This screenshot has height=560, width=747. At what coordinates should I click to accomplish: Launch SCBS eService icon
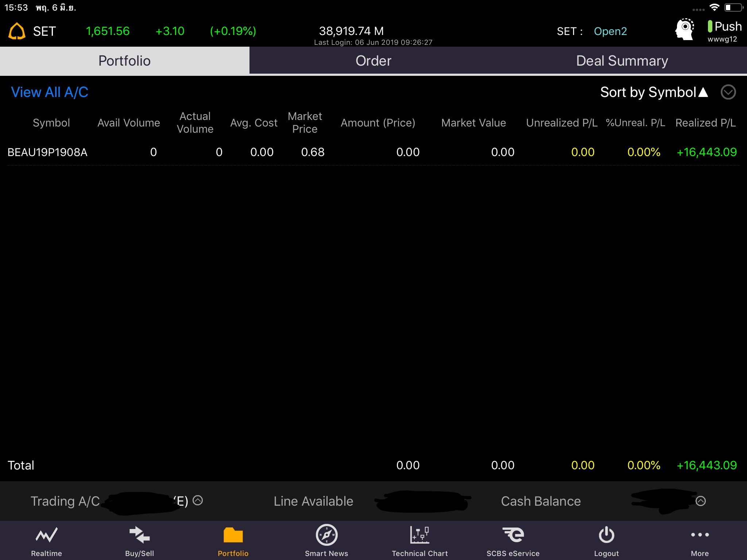pyautogui.click(x=513, y=535)
